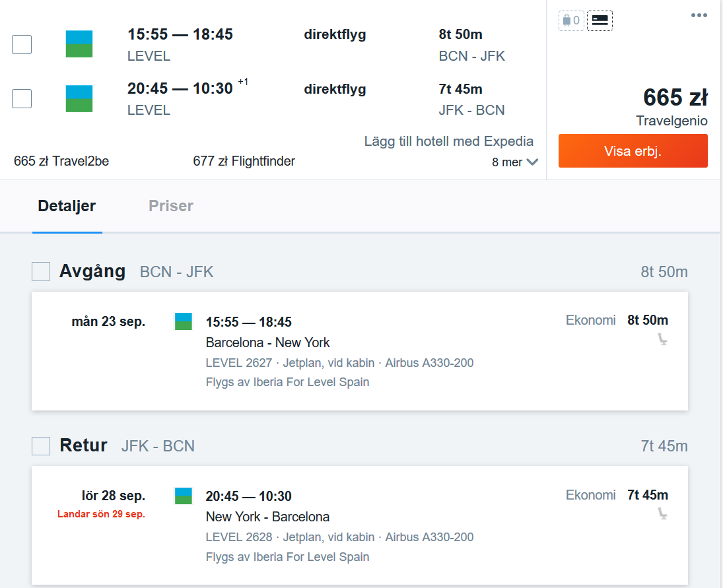Check the box for the 15:55 — 18:45 flight
This screenshot has width=723, height=588.
tap(22, 45)
